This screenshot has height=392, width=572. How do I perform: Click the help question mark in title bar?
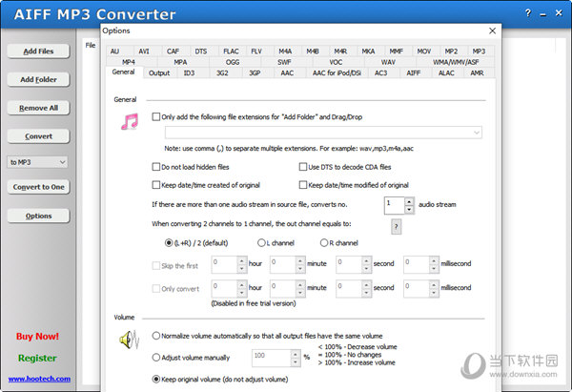tap(527, 13)
